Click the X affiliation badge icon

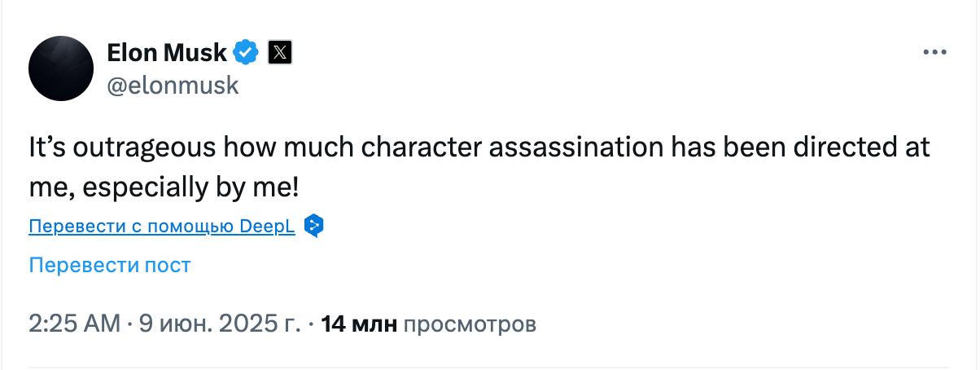tap(279, 53)
